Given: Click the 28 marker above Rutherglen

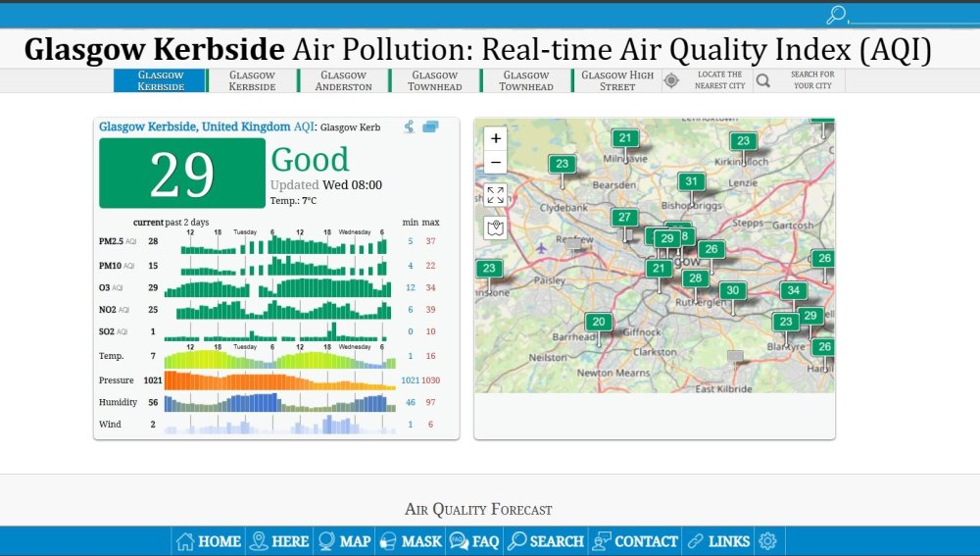Looking at the screenshot, I should click(x=696, y=278).
